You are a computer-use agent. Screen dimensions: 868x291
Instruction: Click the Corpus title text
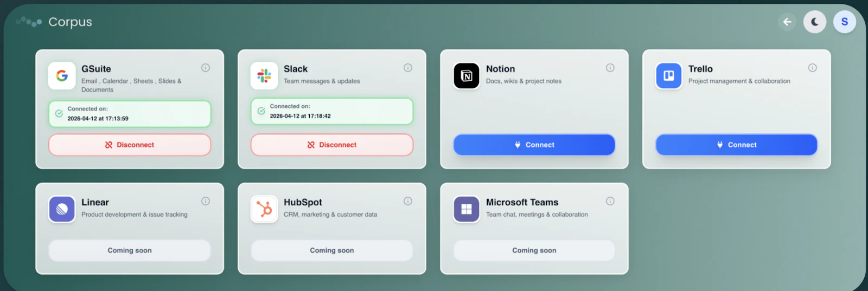pyautogui.click(x=70, y=22)
